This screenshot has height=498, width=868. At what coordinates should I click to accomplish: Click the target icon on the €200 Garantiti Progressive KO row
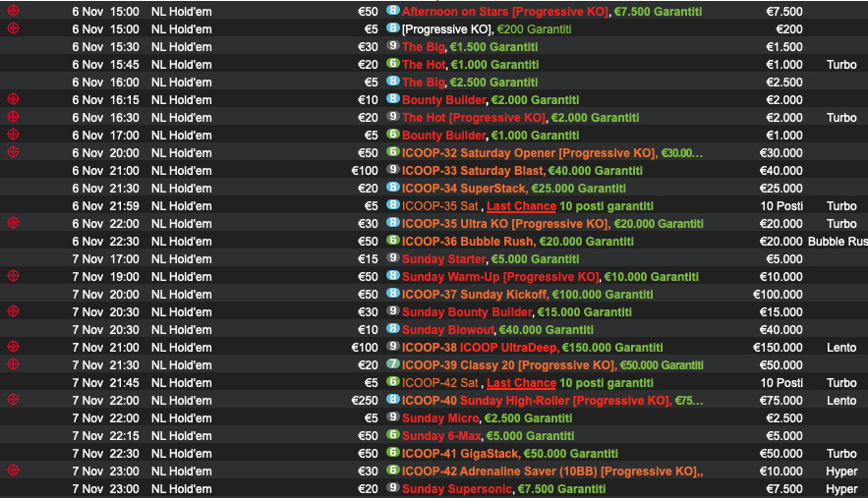(x=14, y=28)
